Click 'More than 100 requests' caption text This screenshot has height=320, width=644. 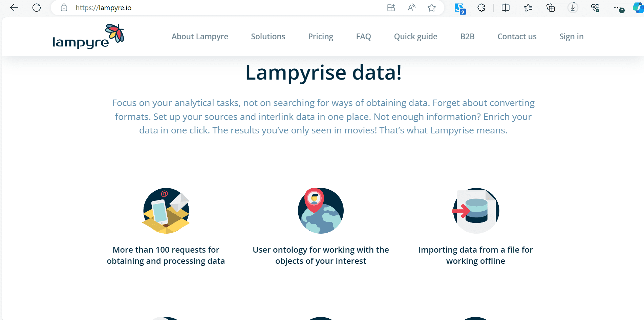[166, 255]
